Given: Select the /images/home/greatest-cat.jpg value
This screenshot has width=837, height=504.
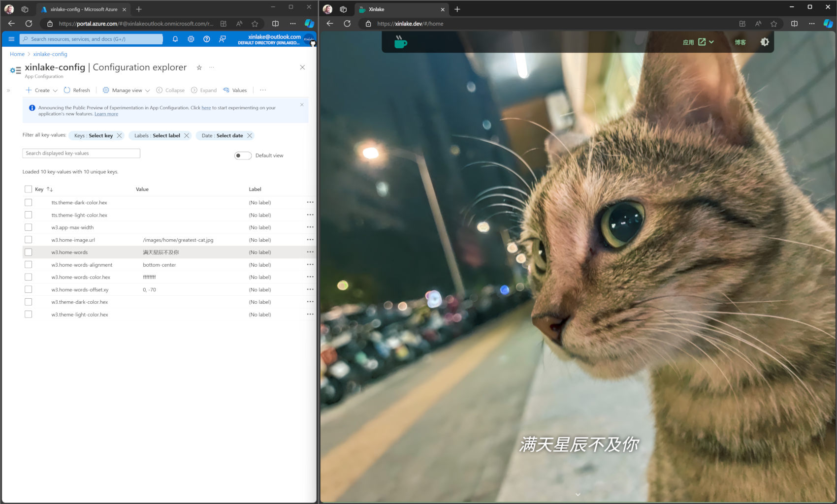Looking at the screenshot, I should 178,240.
